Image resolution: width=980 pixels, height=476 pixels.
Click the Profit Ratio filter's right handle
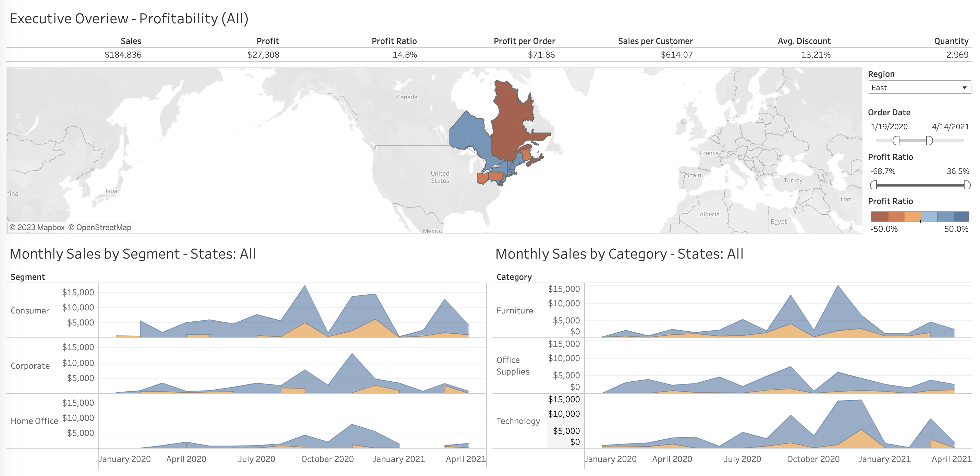point(967,185)
